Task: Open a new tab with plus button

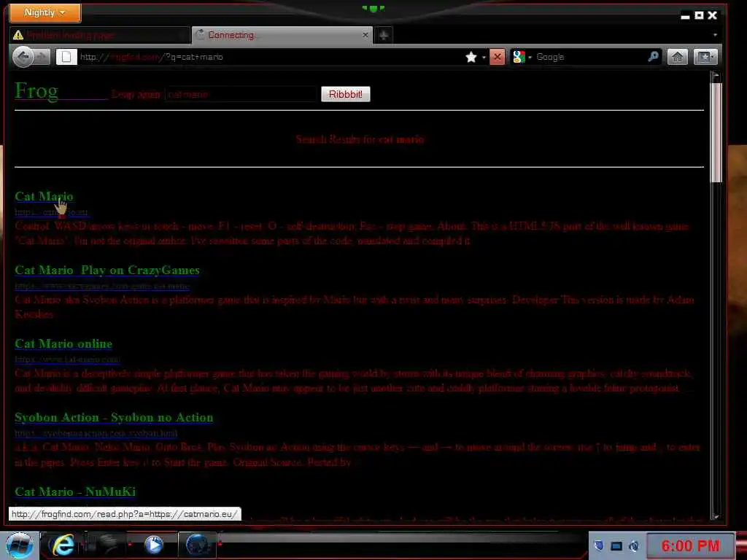Action: pyautogui.click(x=384, y=35)
